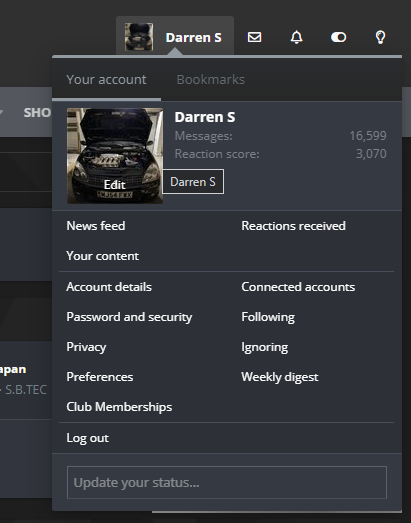Open the Ignoring list
Screen dimensions: 411x523
click(x=265, y=347)
